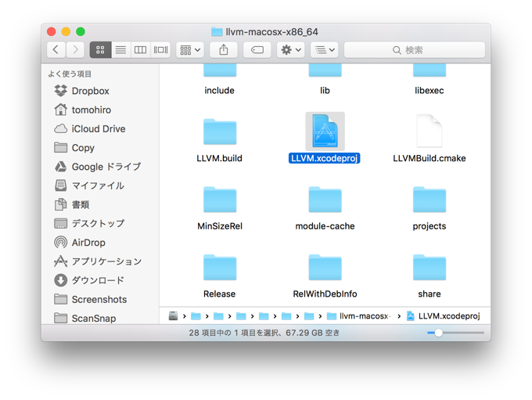
Task: Select マイファイル in the sidebar
Action: [89, 186]
